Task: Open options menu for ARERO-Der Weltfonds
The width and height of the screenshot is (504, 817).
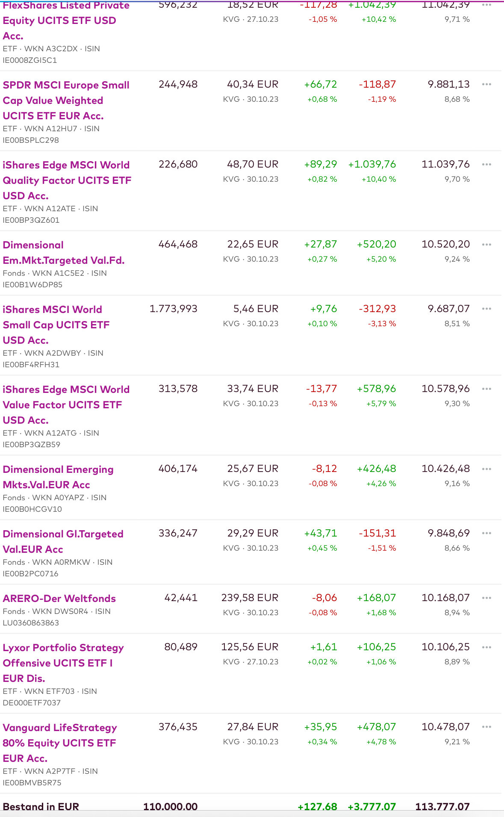Action: (x=486, y=598)
